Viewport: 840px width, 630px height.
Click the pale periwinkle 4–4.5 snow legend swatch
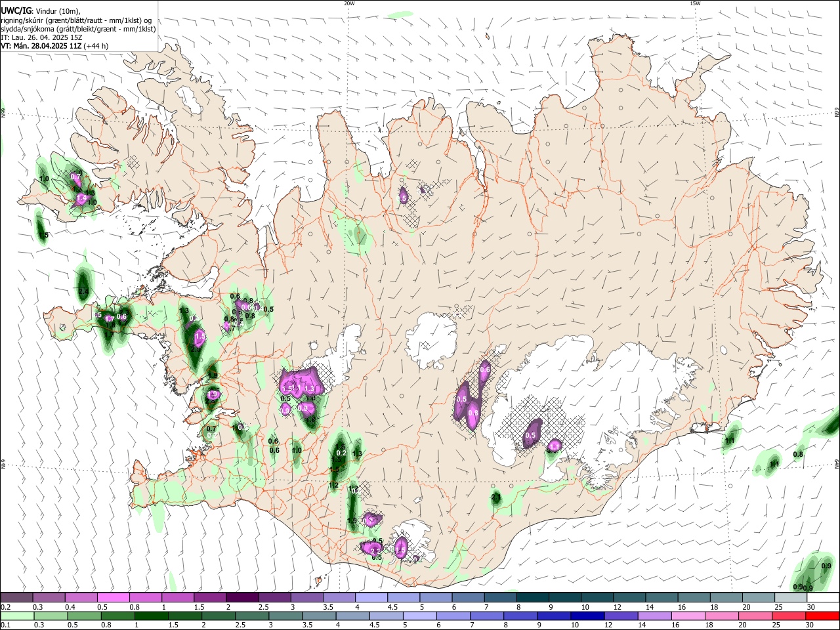[x=371, y=598]
